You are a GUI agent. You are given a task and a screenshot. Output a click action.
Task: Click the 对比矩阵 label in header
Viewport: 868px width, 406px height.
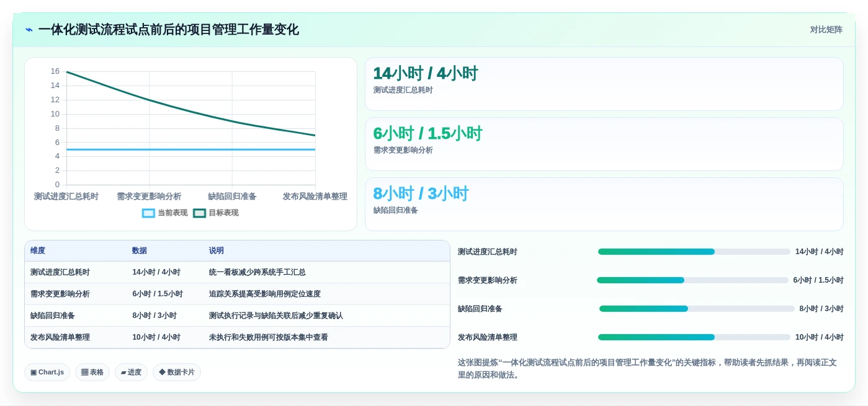pyautogui.click(x=826, y=30)
